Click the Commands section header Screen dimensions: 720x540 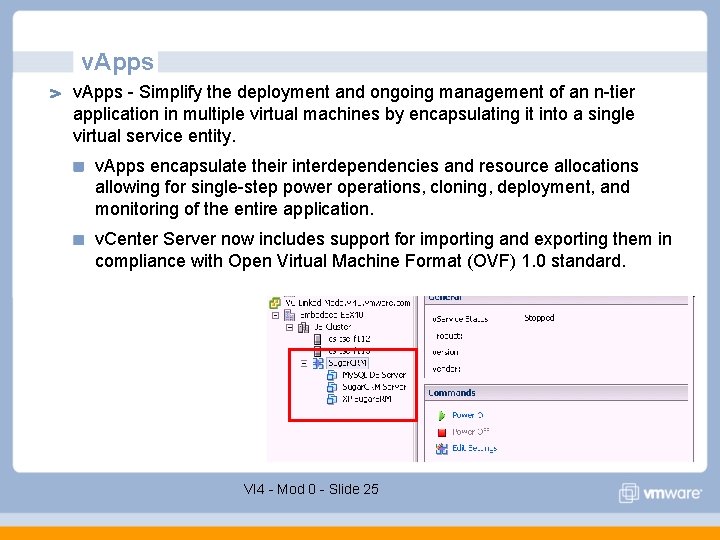(x=556, y=393)
